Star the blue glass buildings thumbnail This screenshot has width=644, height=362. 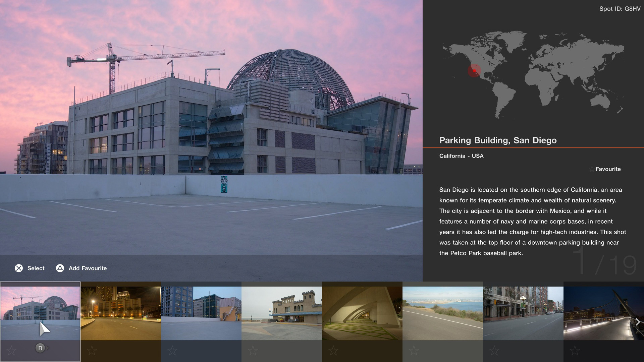coord(172,351)
